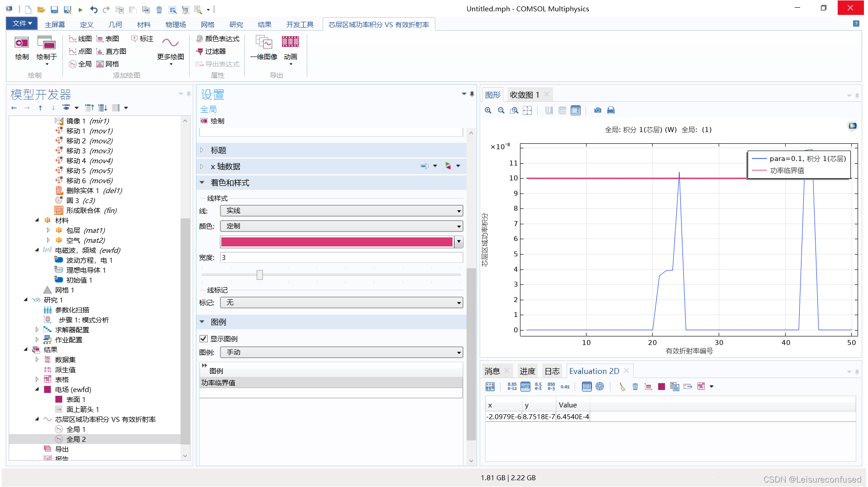Switch to the 结果 ribbon tab
868x487 pixels.
pyautogui.click(x=265, y=24)
